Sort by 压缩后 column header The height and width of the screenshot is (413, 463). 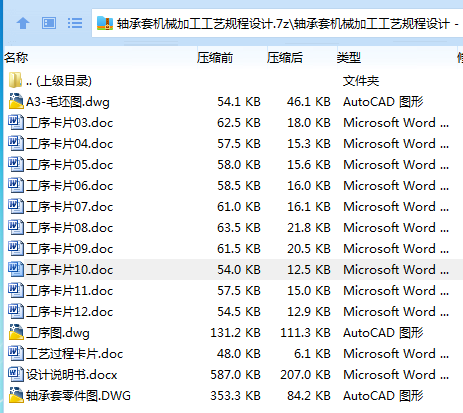tap(285, 58)
